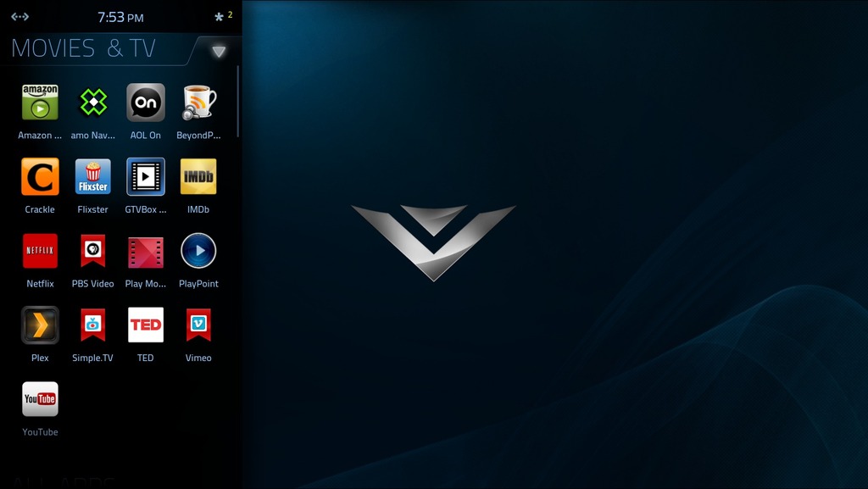Screen dimensions: 868x489
Task: Click the MOVIES & TV header title
Action: click(83, 48)
